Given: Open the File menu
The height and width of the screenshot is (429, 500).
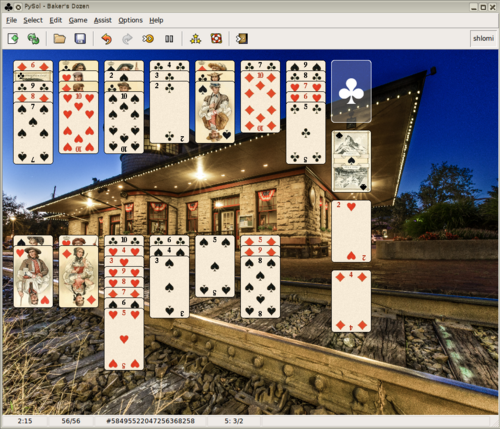Looking at the screenshot, I should [11, 20].
